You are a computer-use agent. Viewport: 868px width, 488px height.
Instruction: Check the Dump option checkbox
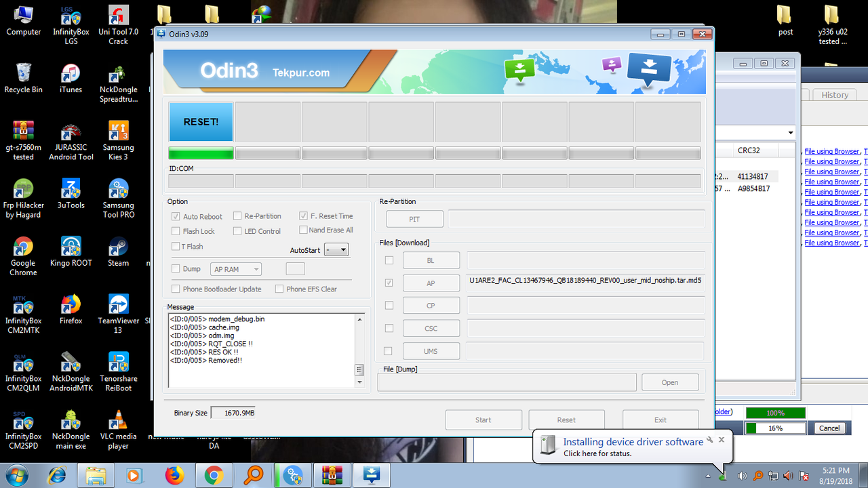click(x=176, y=268)
